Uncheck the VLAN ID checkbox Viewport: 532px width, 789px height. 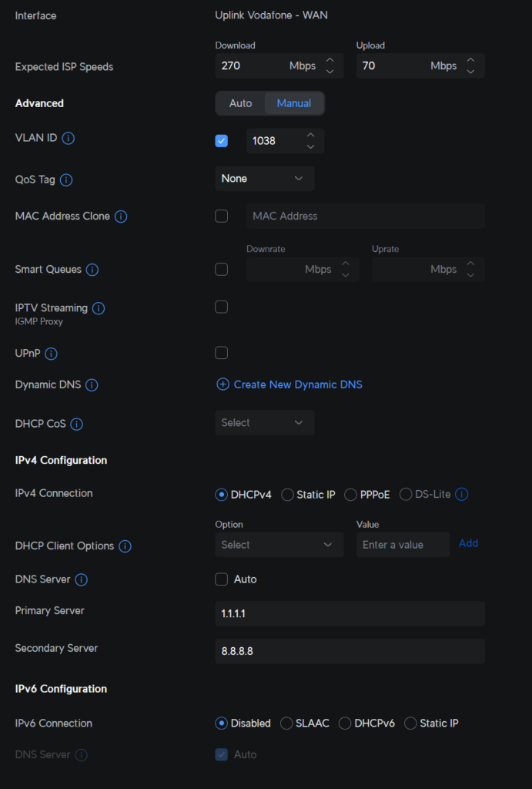pos(222,141)
